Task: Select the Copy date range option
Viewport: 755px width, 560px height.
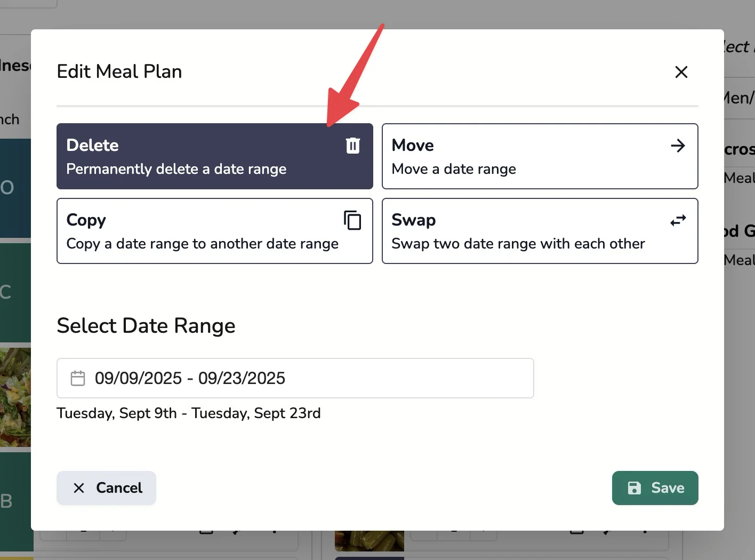Action: point(214,231)
